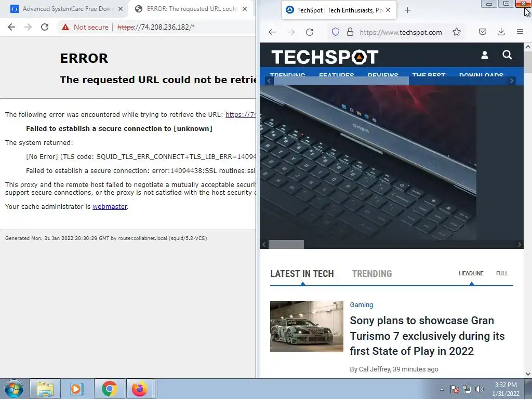The height and width of the screenshot is (399, 532).
Task: Reload the Chrome error page
Action: point(45,27)
